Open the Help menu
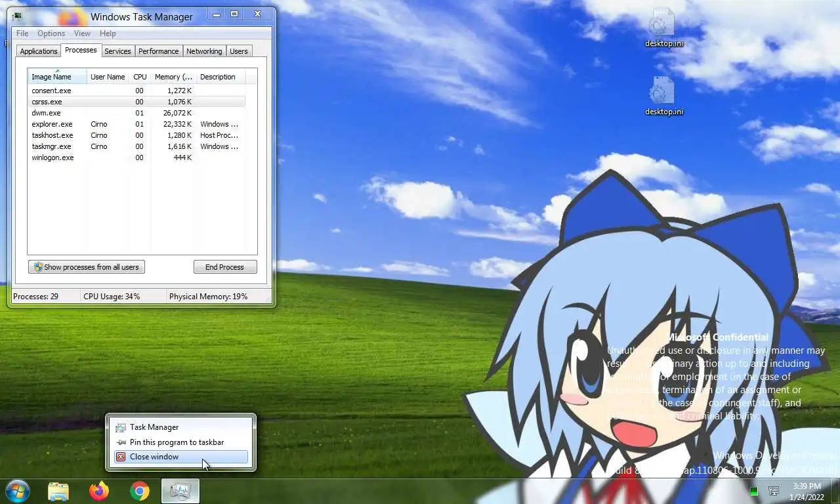The height and width of the screenshot is (504, 840). pyautogui.click(x=108, y=33)
